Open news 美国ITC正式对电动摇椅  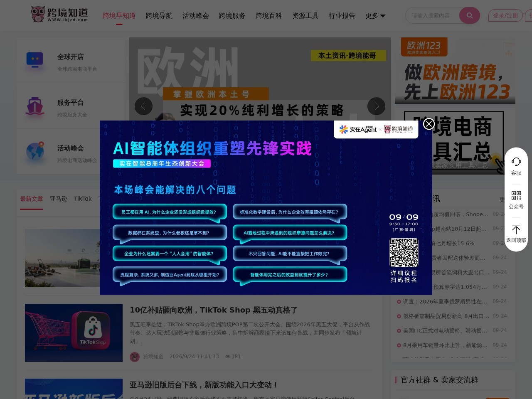[445, 330]
